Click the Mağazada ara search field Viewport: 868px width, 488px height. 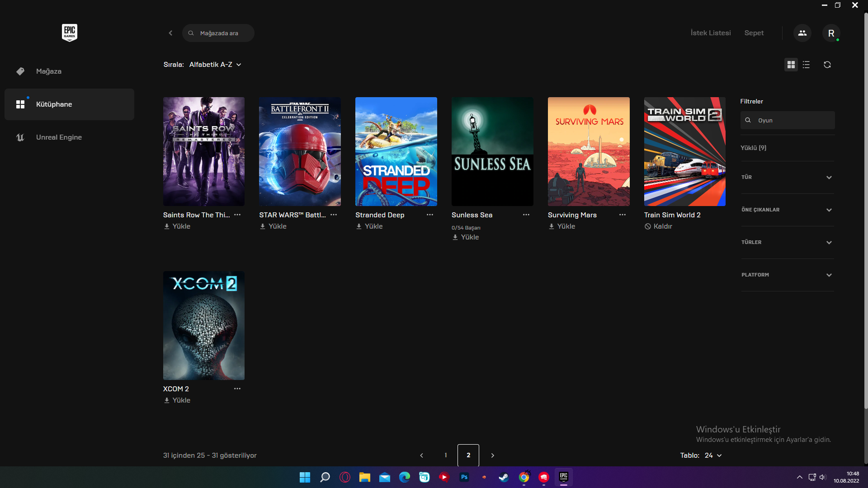pos(218,33)
